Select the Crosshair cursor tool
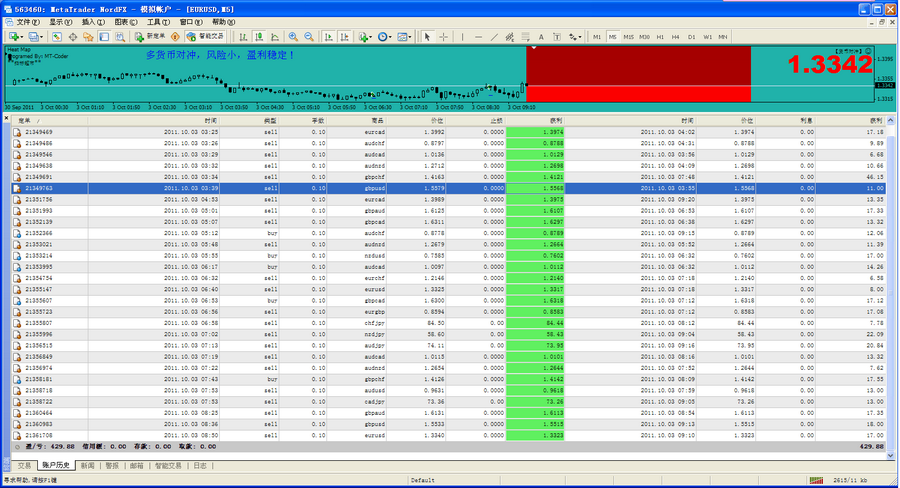Screen dimensions: 900x488 444,37
